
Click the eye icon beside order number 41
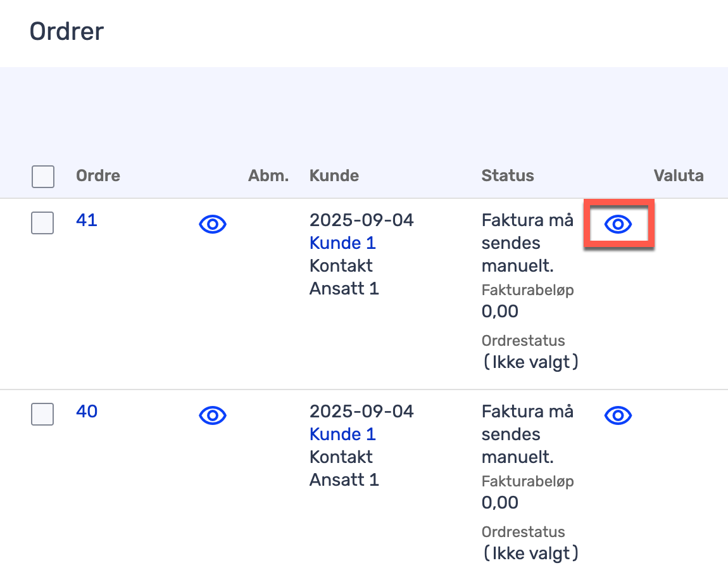213,224
